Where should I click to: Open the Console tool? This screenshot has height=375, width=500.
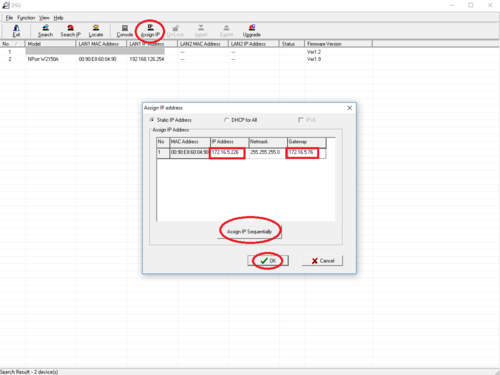125,31
